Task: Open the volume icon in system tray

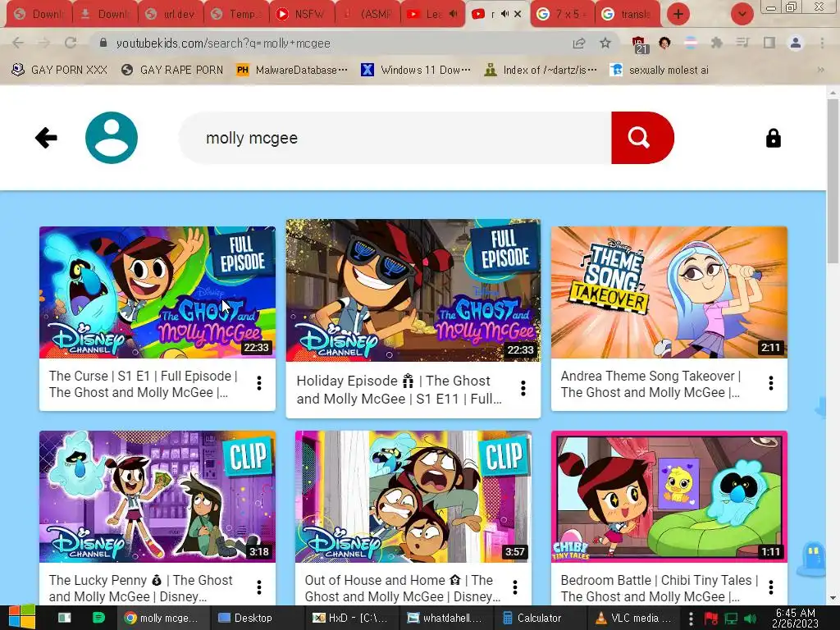Action: [750, 619]
